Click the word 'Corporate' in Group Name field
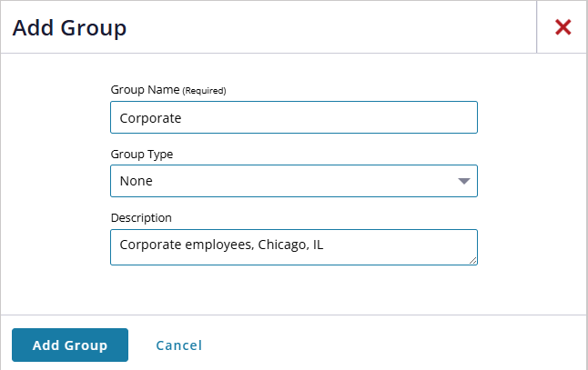This screenshot has height=370, width=588. coord(151,117)
